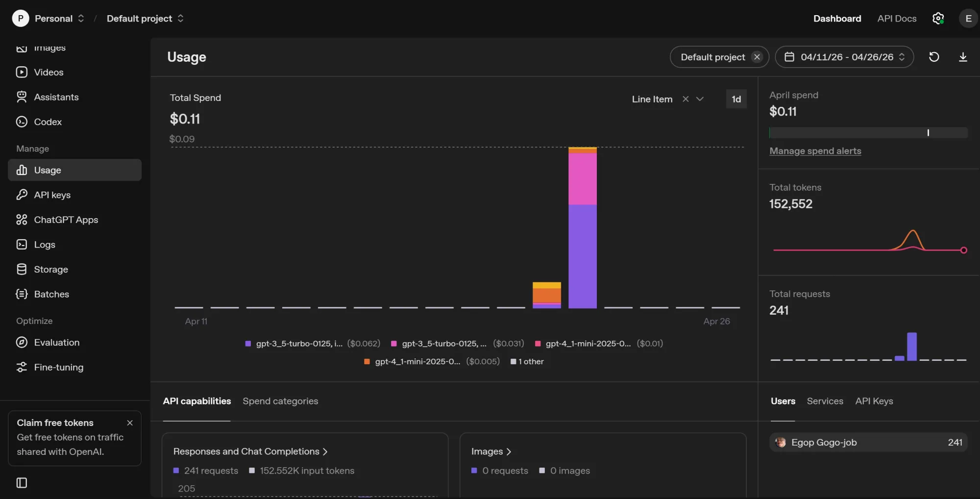Expand Responses and Chat Completions details

pyautogui.click(x=250, y=451)
